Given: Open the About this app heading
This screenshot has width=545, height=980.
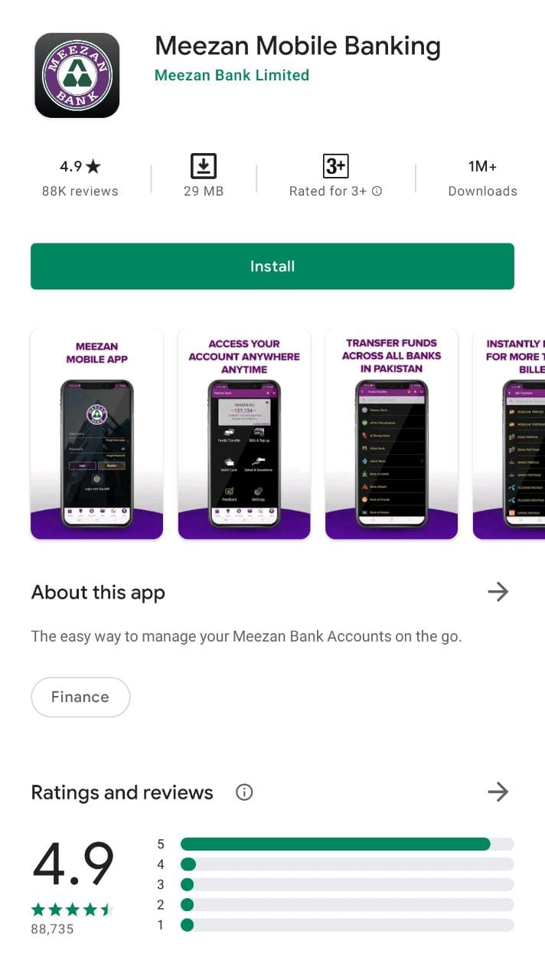Looking at the screenshot, I should click(x=98, y=593).
